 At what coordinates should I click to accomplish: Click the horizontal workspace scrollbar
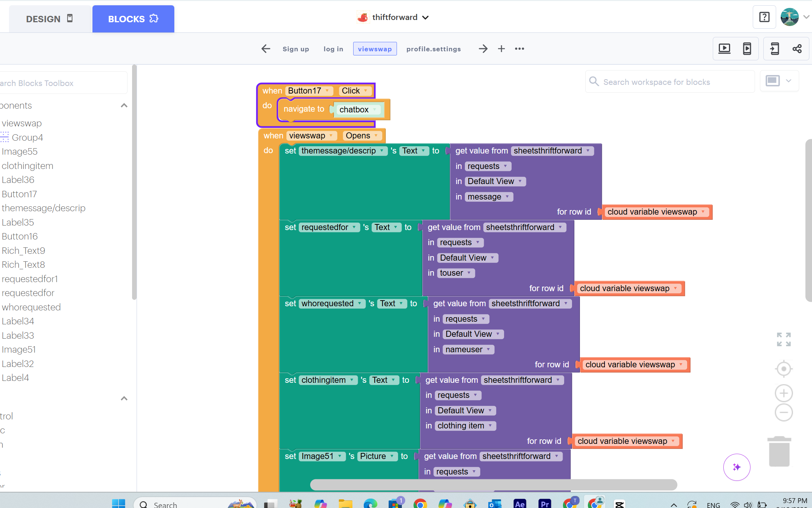coord(493,485)
